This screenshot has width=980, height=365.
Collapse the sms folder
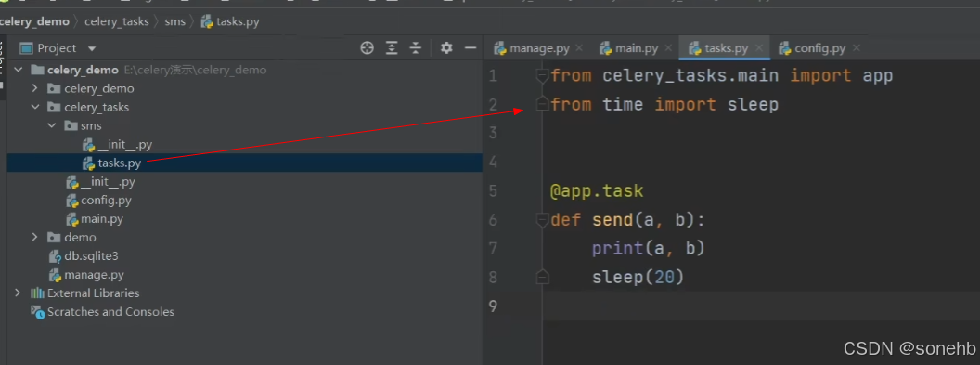click(51, 126)
